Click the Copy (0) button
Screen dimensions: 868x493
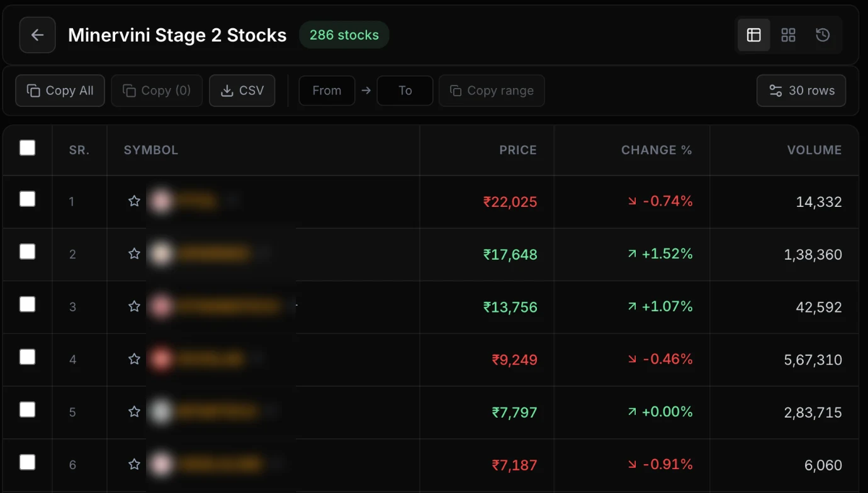click(x=157, y=91)
